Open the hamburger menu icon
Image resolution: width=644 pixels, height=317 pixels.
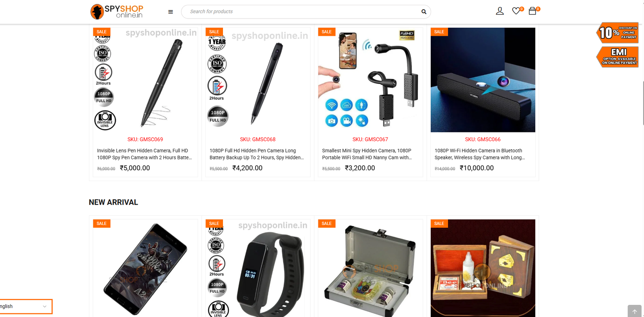tap(171, 12)
